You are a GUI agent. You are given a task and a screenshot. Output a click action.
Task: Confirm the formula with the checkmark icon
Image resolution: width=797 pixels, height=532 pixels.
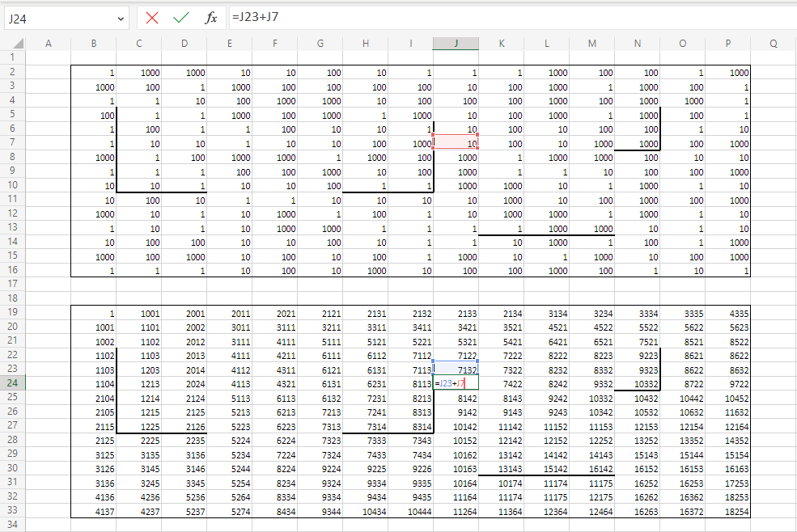pos(181,17)
